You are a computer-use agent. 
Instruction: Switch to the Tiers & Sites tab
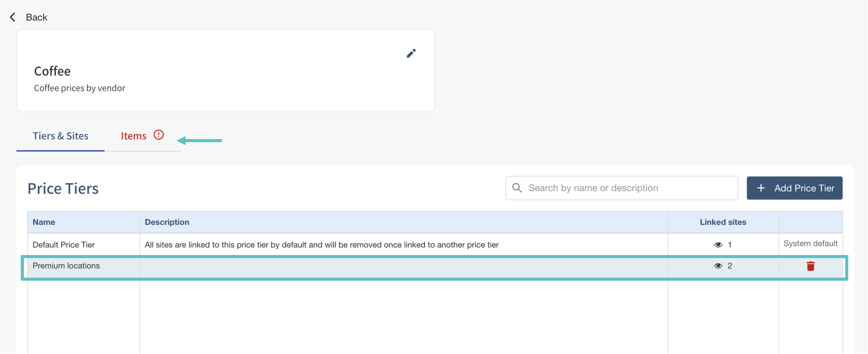tap(60, 136)
